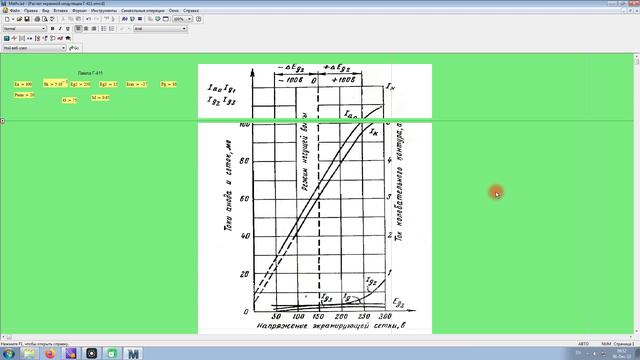
Task: Toggle italic formatting
Action: click(60, 29)
